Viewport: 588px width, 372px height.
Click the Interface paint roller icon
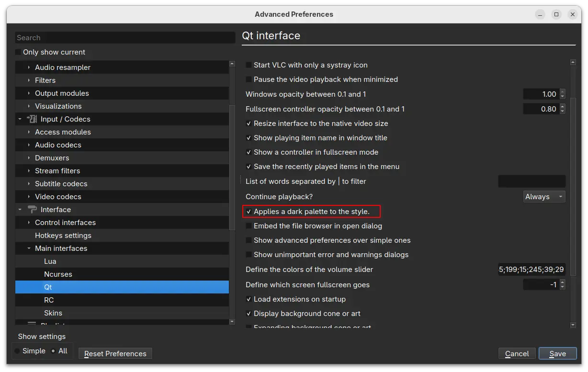pos(32,210)
